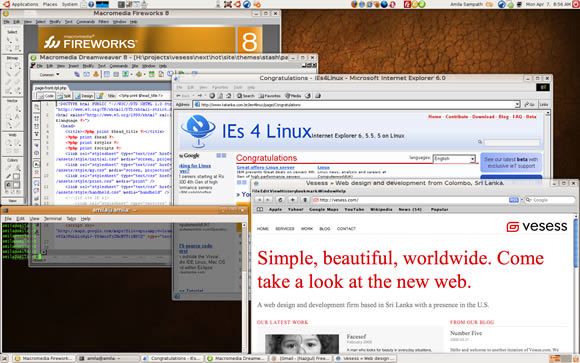Click the SERVICES link on vesess site
Screen dimensions: 580x363
[285, 229]
